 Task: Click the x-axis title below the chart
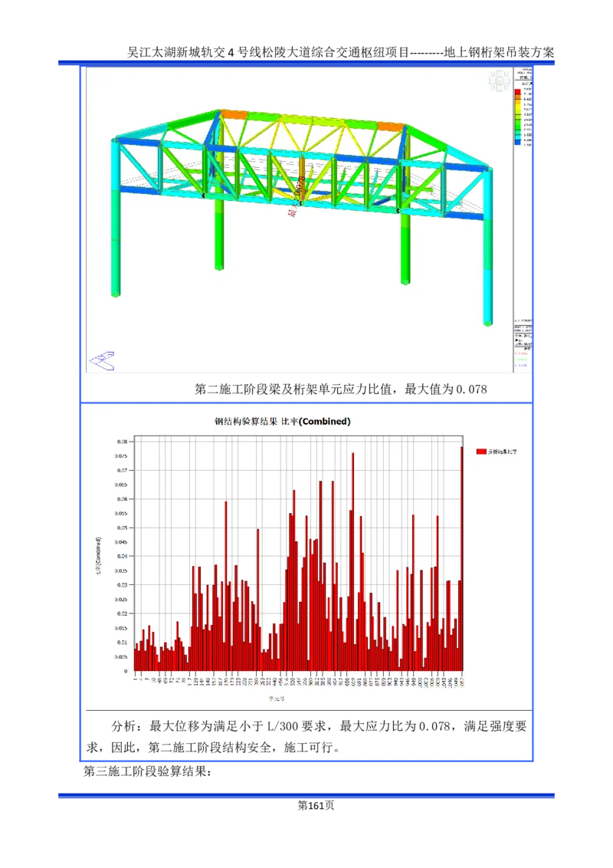click(276, 699)
